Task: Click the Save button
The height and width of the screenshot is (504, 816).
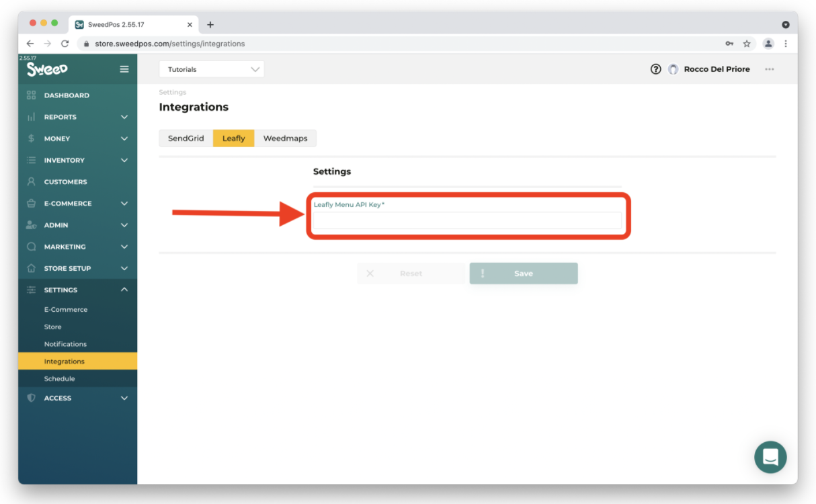Action: [524, 274]
